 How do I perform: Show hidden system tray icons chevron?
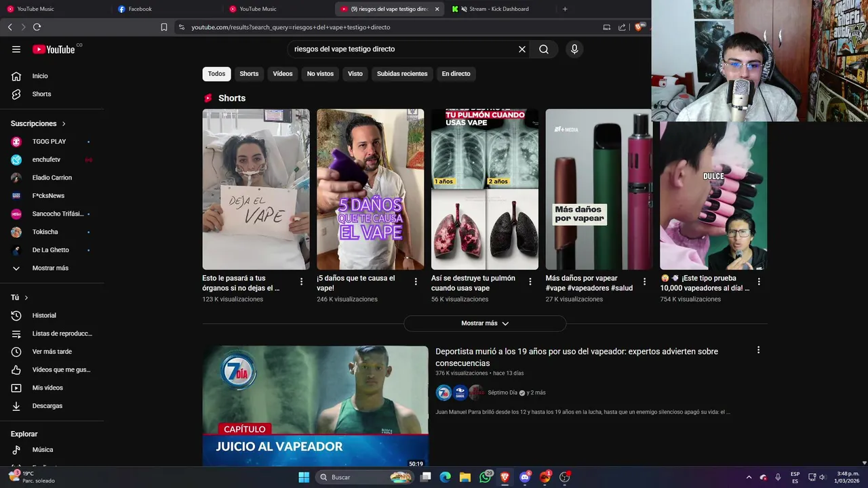click(749, 477)
